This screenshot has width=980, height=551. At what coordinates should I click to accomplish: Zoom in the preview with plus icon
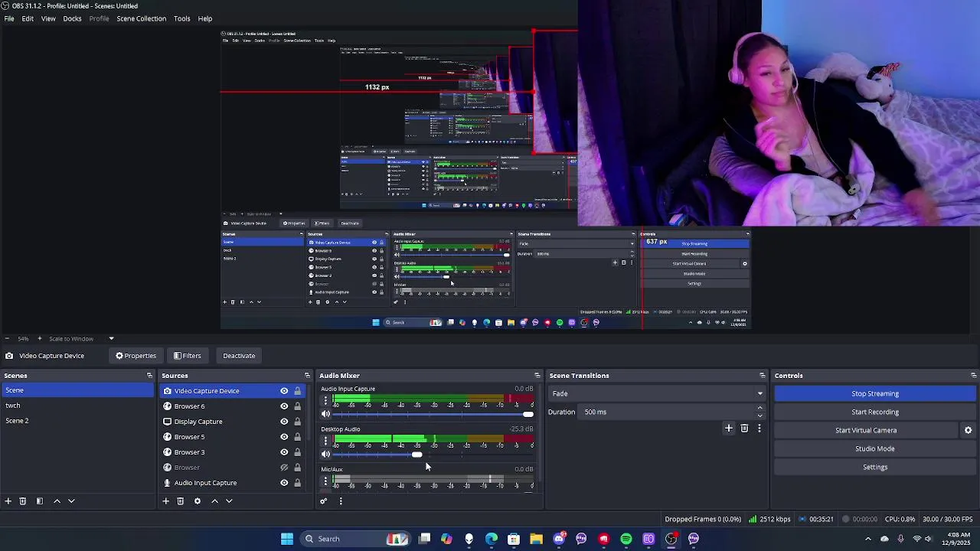pyautogui.click(x=40, y=338)
